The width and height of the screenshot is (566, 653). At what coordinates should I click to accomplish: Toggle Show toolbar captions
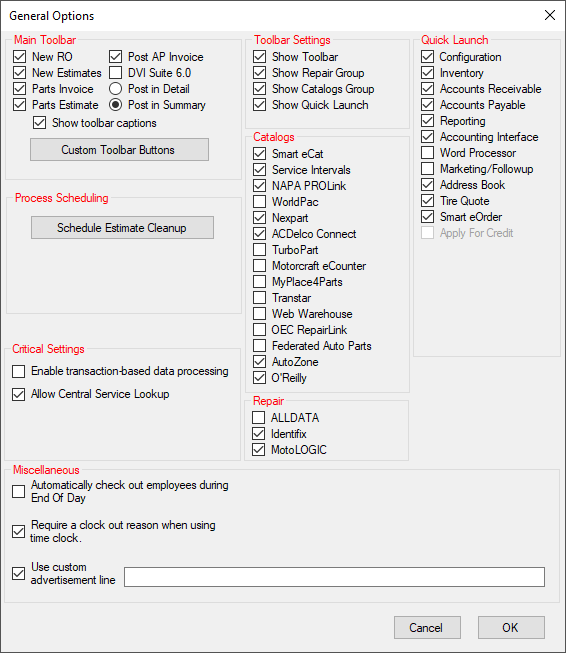click(x=40, y=123)
